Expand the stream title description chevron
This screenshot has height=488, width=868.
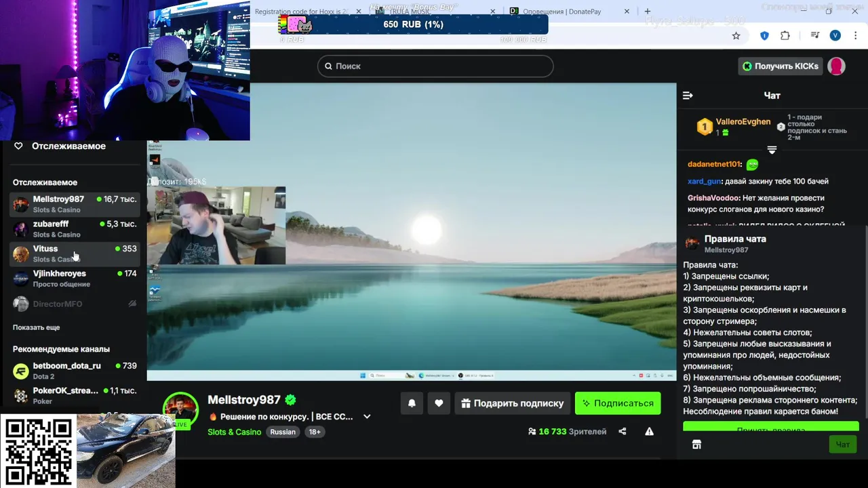pos(367,417)
